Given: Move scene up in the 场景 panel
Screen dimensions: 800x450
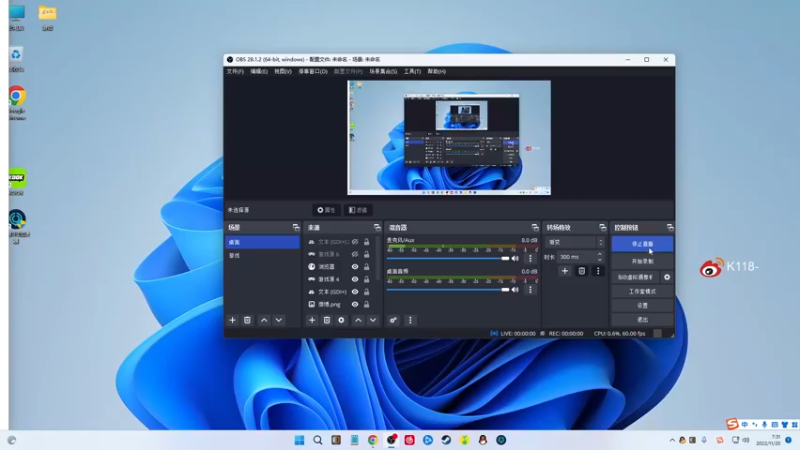Looking at the screenshot, I should pyautogui.click(x=264, y=320).
